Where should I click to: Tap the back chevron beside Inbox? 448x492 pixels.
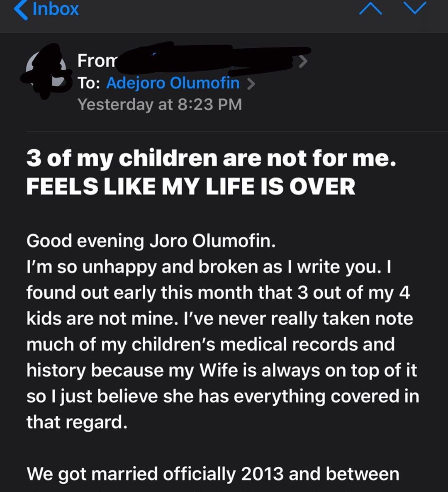(21, 9)
